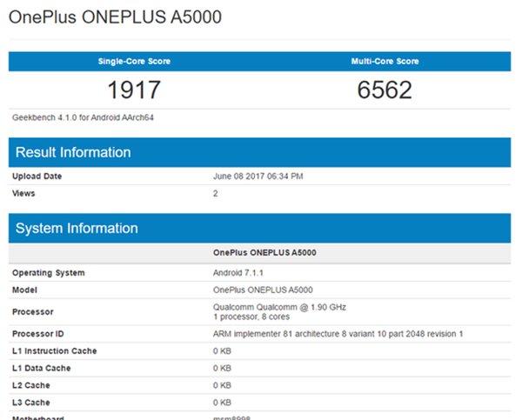Click the Model row label
Screen dimensions: 522x420
click(25, 290)
